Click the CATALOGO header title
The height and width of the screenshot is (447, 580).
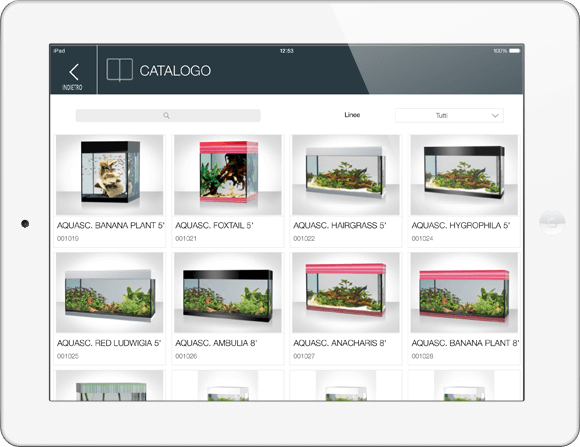click(175, 71)
